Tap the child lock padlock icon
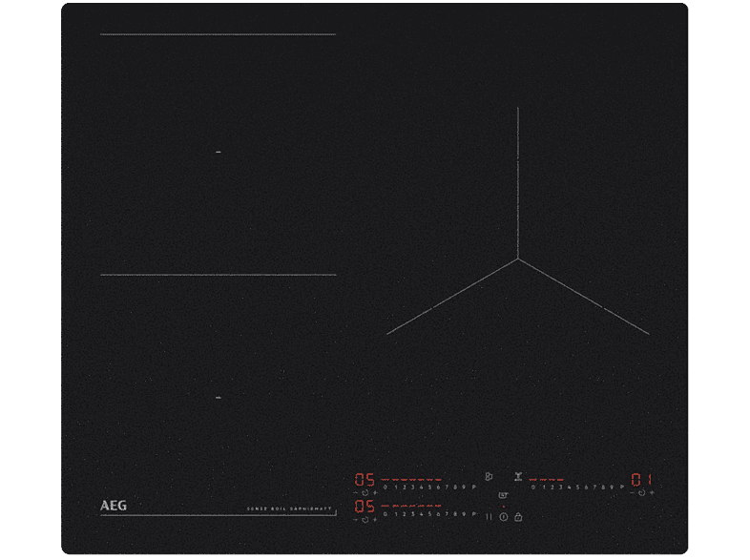Screen dimensions: 750x560 click(x=518, y=516)
